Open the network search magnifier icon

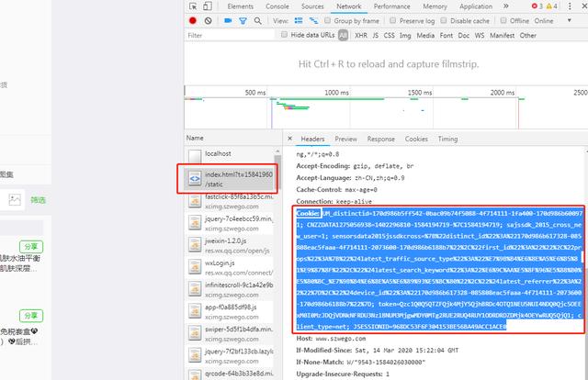coord(256,20)
